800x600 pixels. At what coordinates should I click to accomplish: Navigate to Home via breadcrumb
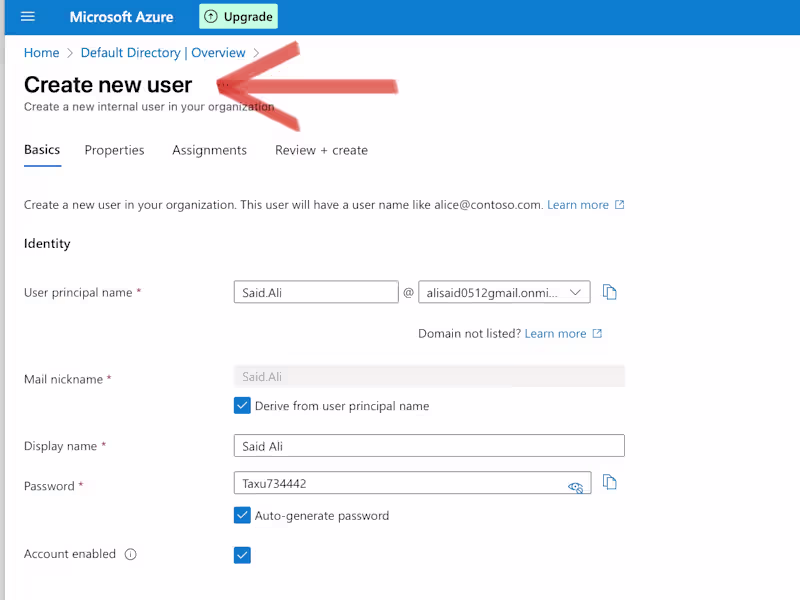(x=41, y=52)
